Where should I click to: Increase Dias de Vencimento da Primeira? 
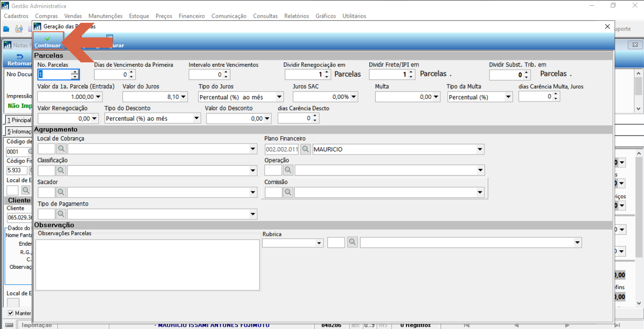[x=132, y=72]
